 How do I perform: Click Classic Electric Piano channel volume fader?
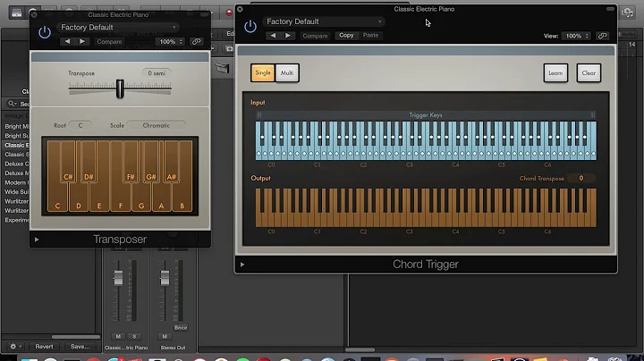coord(118,278)
